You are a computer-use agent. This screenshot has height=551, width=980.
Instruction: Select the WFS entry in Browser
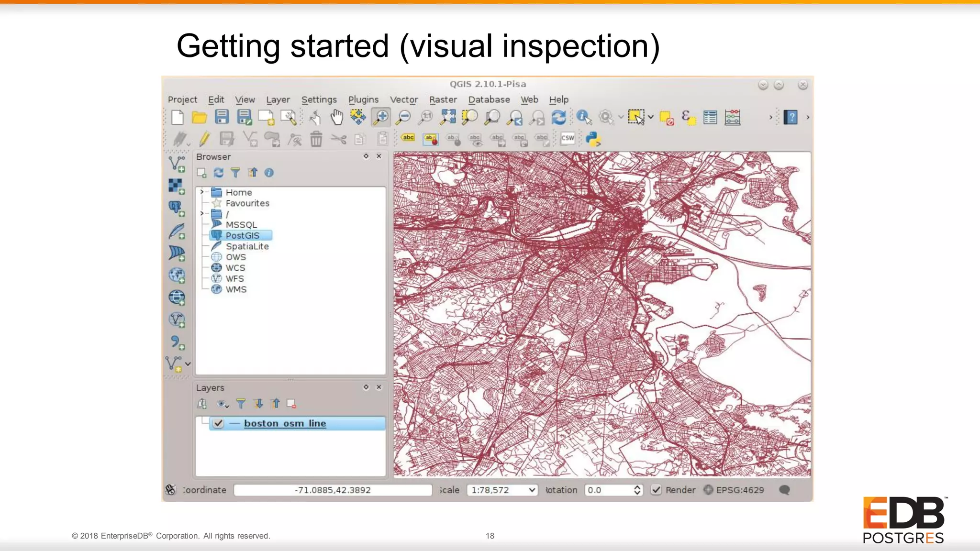tap(234, 278)
